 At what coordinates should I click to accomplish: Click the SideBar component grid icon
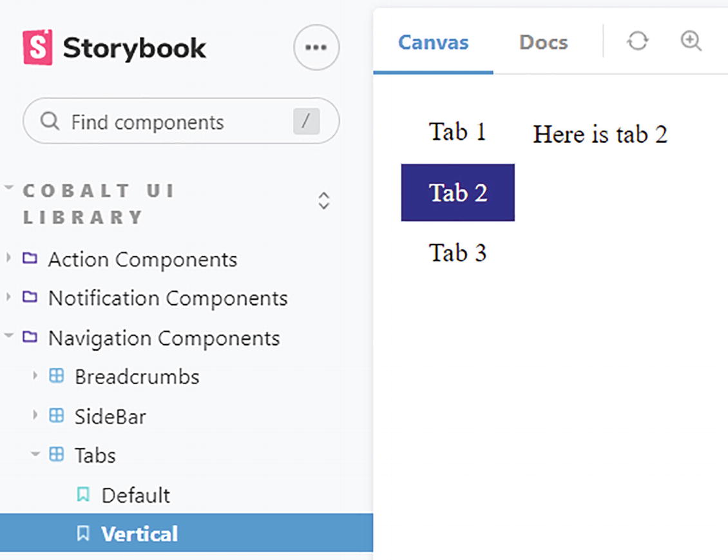[x=57, y=416]
